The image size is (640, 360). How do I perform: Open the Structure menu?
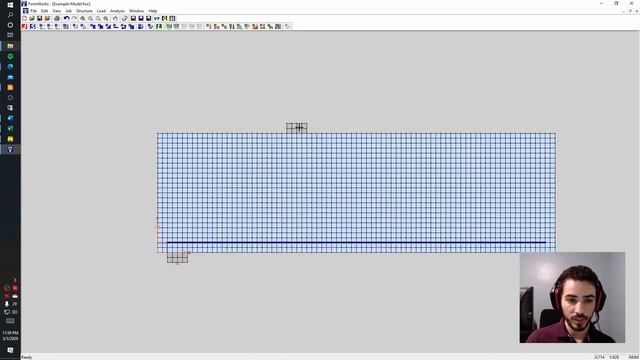click(84, 11)
